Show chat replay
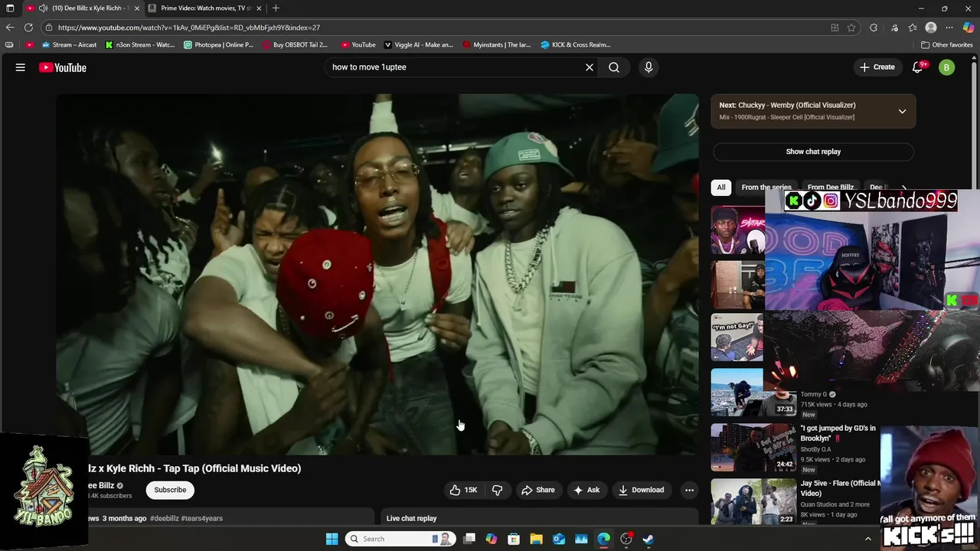980x551 pixels. tap(813, 152)
